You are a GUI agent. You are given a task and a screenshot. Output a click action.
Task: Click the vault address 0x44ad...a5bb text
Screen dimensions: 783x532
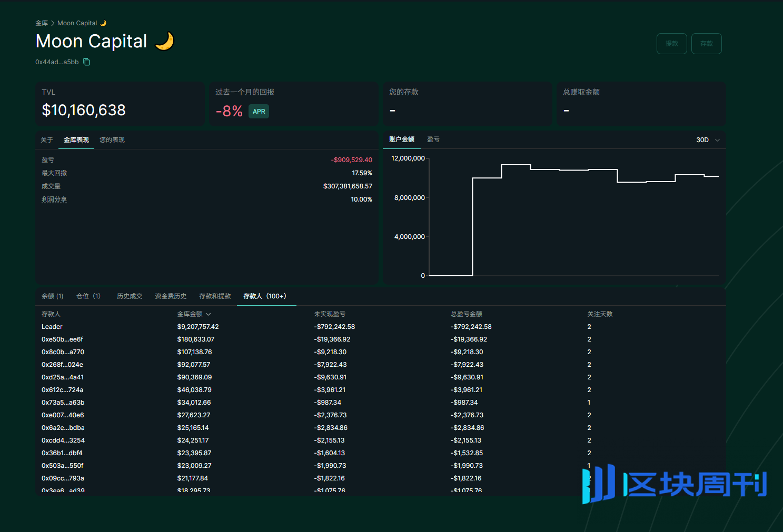(57, 62)
